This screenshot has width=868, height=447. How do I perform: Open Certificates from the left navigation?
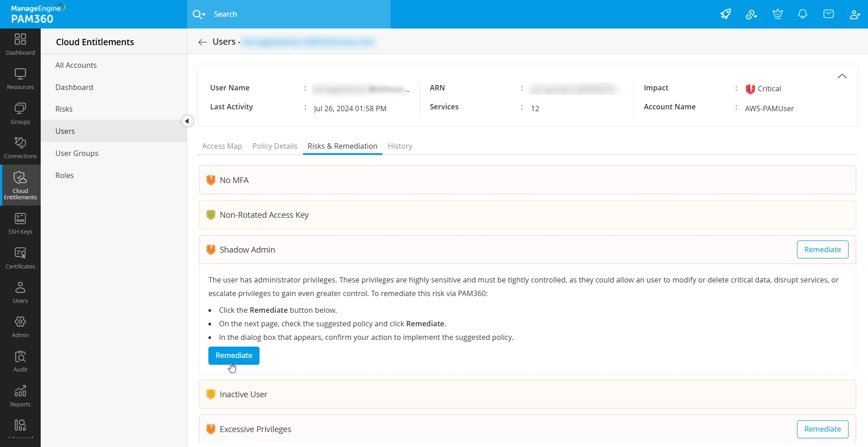click(x=20, y=258)
